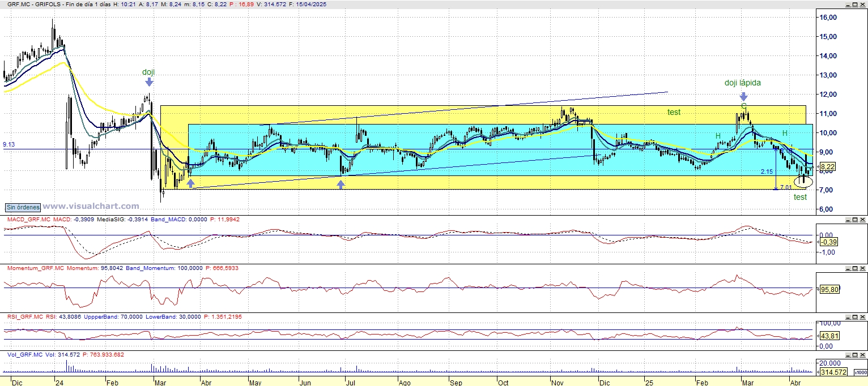Maximize the MACD indicator panel
The width and height of the screenshot is (868, 386).
click(854, 219)
